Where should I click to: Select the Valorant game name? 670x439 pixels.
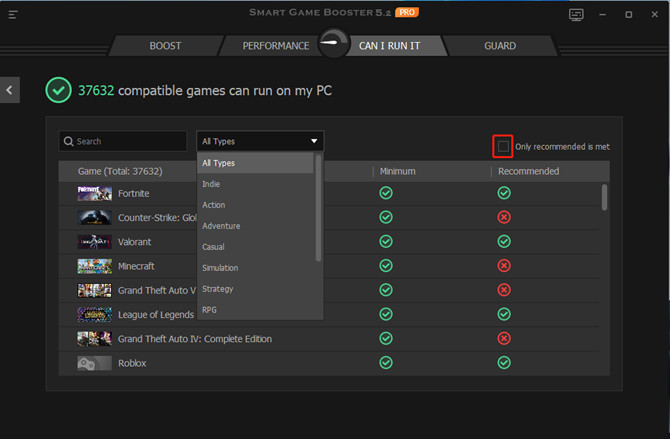(x=134, y=242)
